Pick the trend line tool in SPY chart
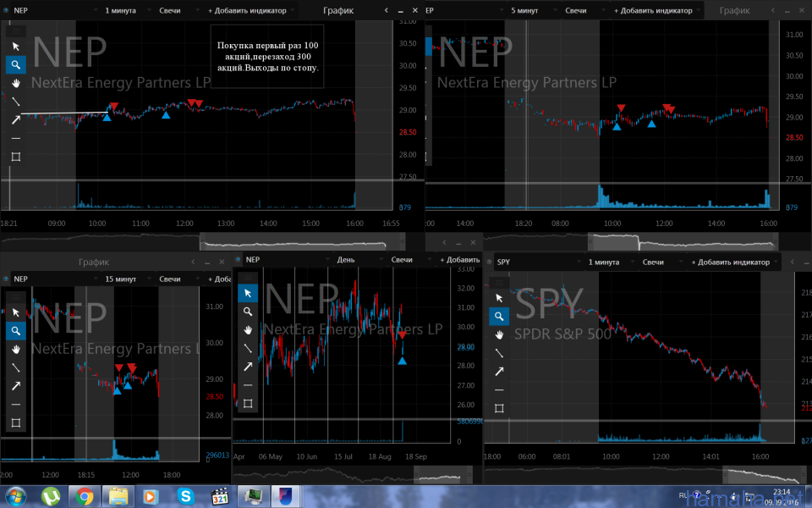This screenshot has width=812, height=508. (499, 353)
